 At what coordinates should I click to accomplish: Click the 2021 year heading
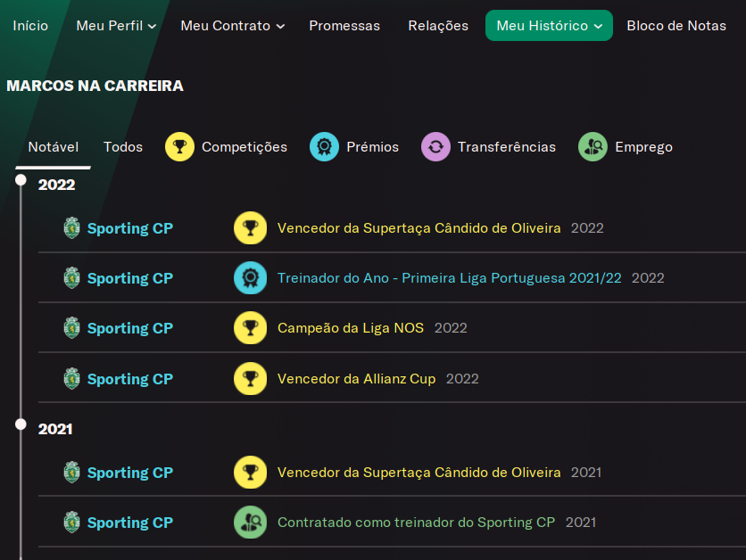55,429
